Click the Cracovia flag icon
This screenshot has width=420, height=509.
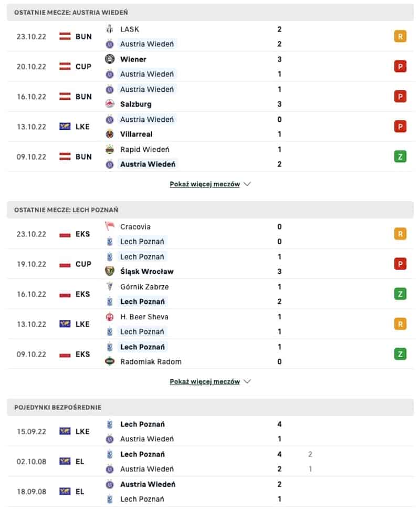coord(110,226)
